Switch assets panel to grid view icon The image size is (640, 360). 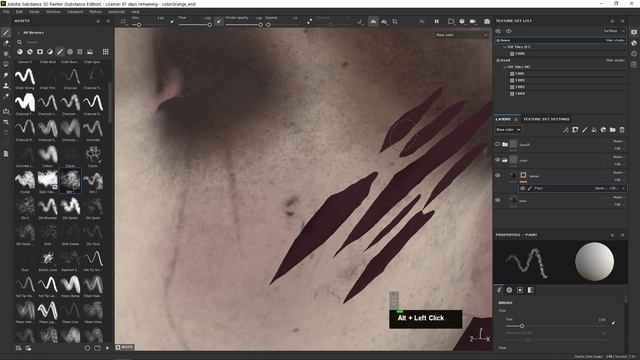(x=106, y=52)
